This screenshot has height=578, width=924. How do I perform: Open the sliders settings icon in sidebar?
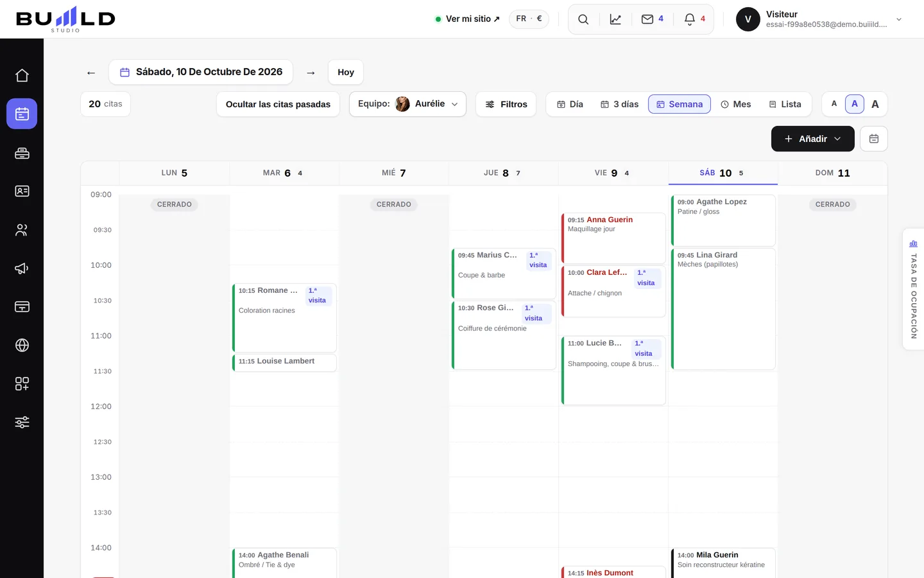(22, 423)
